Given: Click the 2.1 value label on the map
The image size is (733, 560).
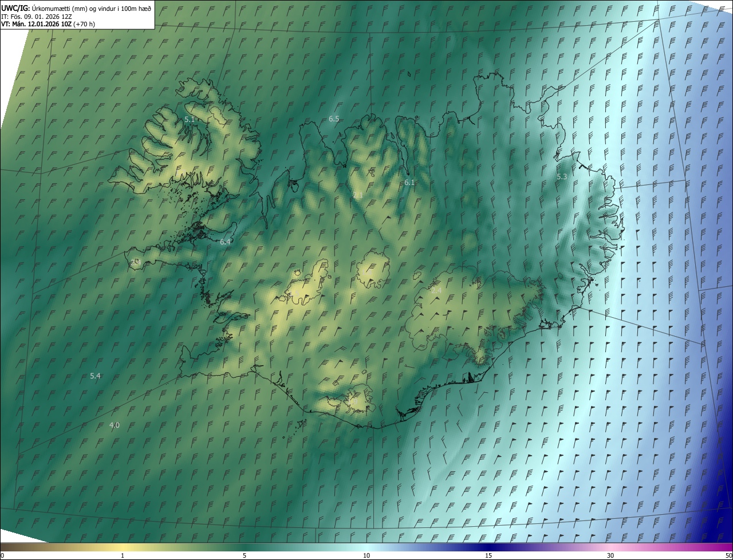Looking at the screenshot, I should [358, 195].
